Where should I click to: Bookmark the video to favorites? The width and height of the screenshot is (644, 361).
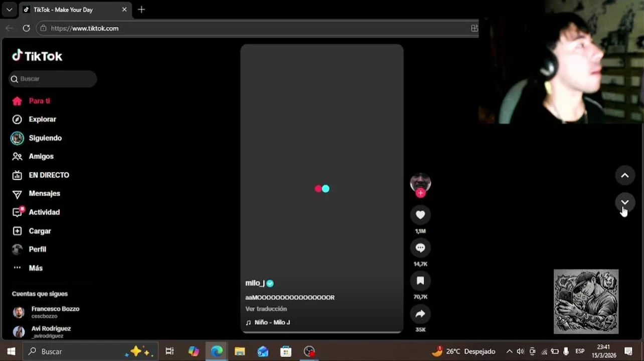pos(420,281)
